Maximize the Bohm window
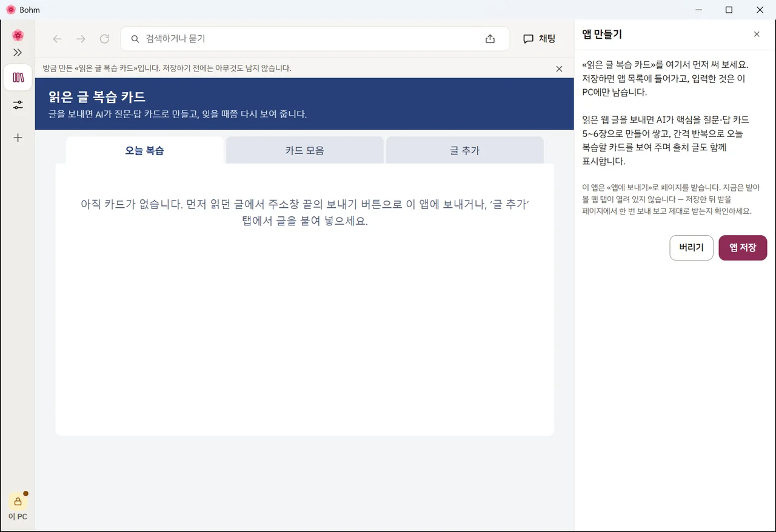This screenshot has width=776, height=532. pos(729,10)
